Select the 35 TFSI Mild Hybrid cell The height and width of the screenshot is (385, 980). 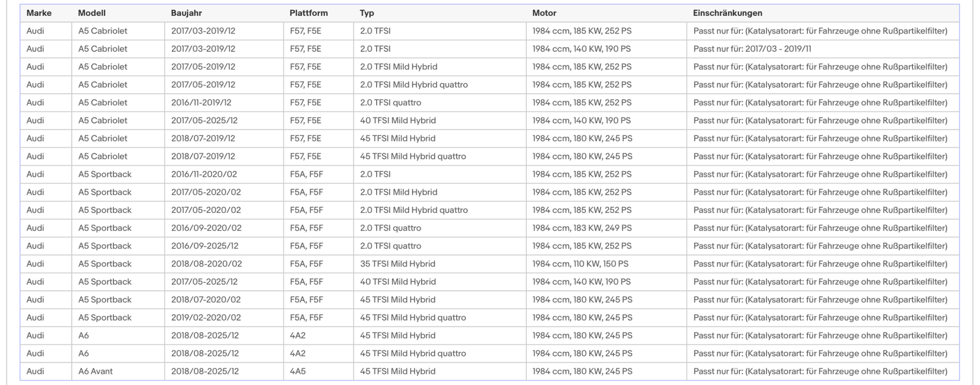[397, 264]
